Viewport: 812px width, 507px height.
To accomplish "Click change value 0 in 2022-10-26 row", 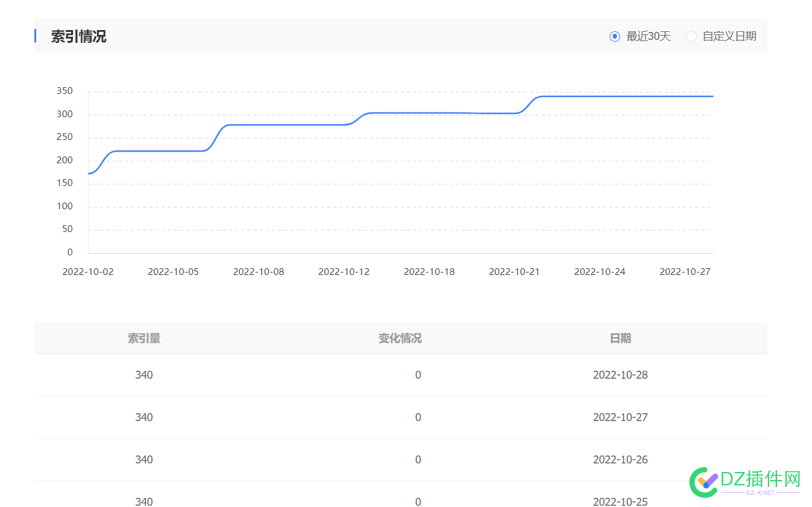I will pos(418,459).
